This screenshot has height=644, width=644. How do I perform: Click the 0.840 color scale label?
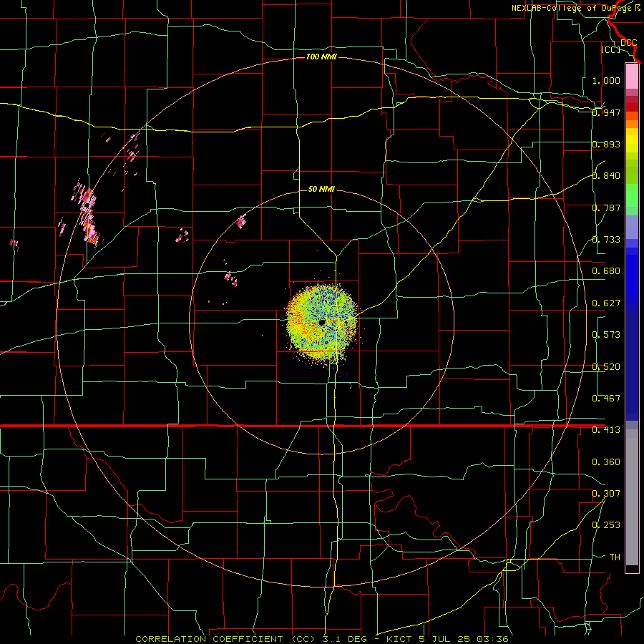tap(606, 176)
